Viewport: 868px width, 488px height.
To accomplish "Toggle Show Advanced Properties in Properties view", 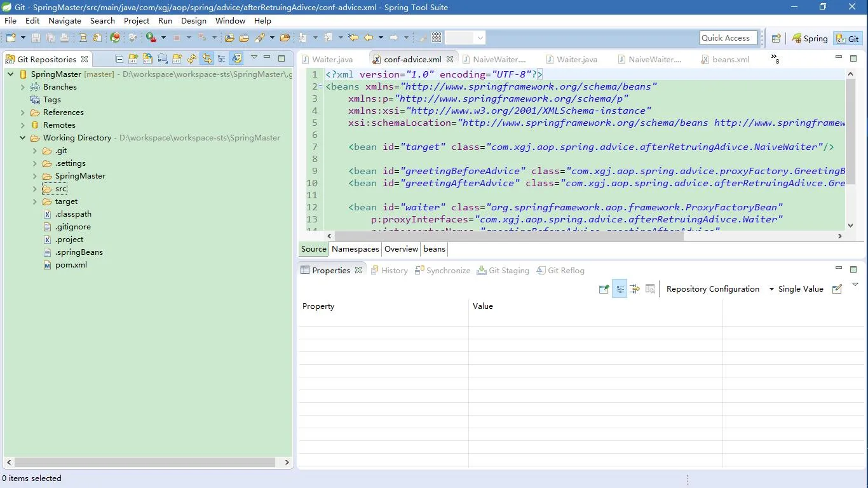I will [x=635, y=289].
